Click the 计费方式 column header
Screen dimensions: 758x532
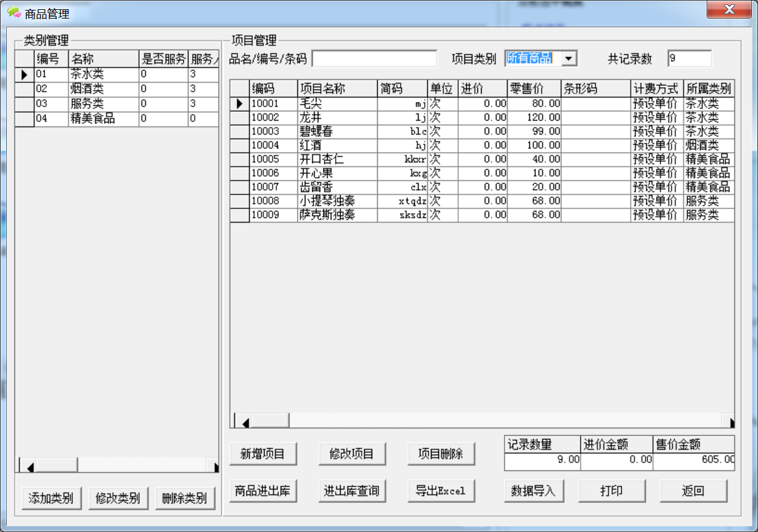coord(657,88)
